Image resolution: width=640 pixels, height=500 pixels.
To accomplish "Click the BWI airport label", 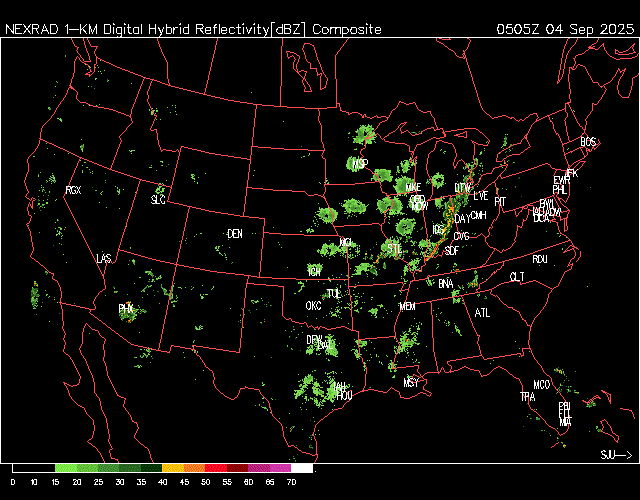I will [x=547, y=203].
